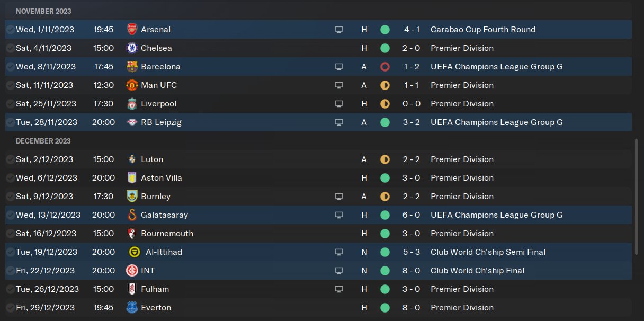The image size is (644, 321).
Task: Open Club World Ch'ship Semi Final competition
Action: tap(488, 252)
